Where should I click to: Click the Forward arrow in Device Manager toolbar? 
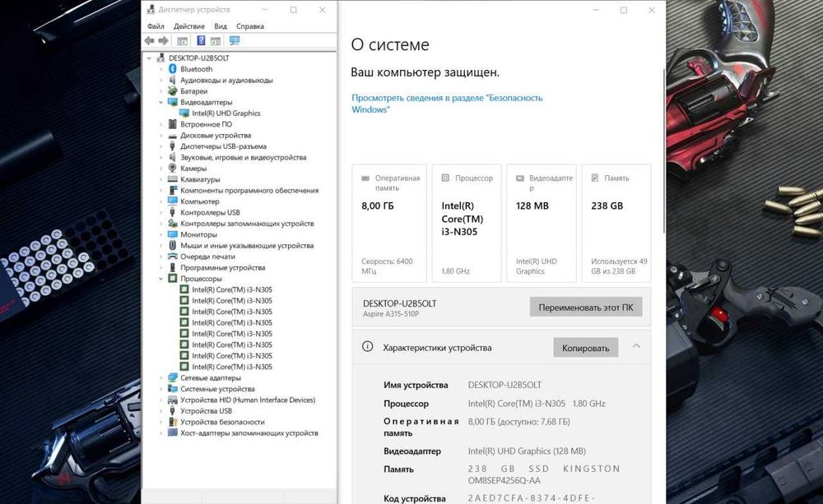tap(163, 41)
